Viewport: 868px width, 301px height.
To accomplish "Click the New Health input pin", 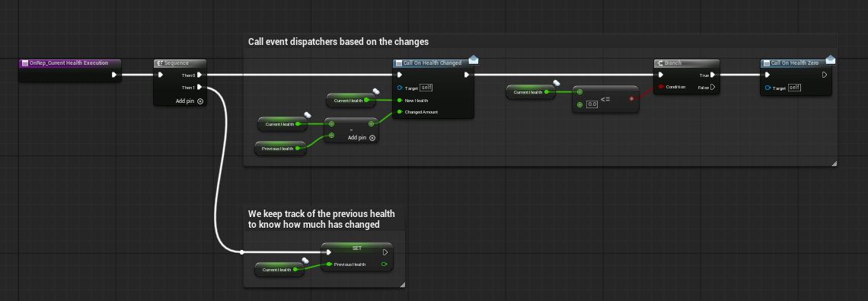I will [400, 101].
